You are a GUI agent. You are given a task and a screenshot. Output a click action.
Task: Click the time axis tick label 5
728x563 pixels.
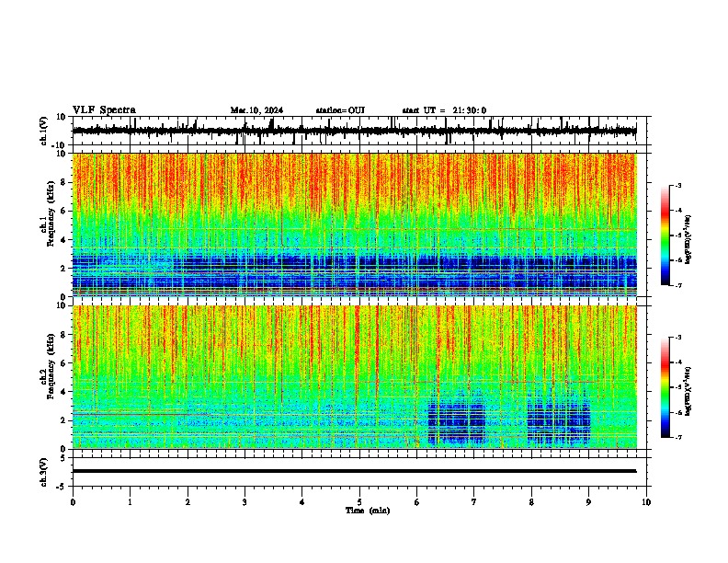point(359,502)
